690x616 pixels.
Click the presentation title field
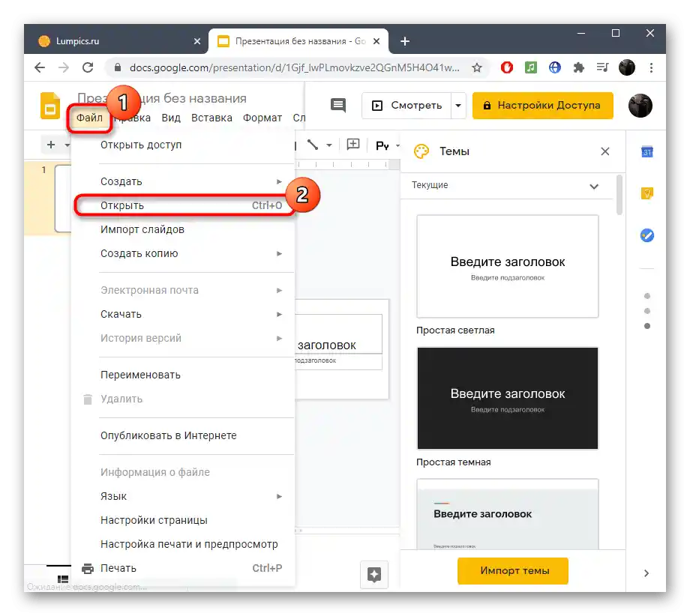[x=162, y=98]
